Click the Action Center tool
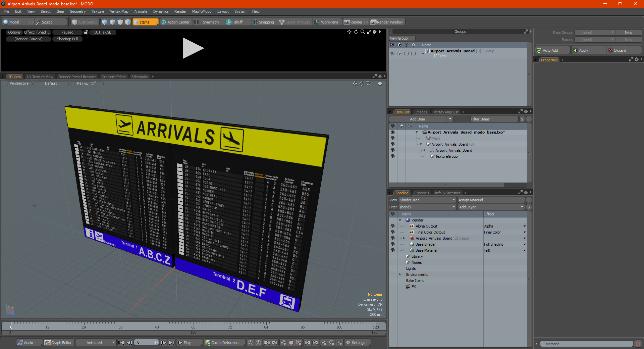The height and width of the screenshot is (349, 644). point(175,22)
